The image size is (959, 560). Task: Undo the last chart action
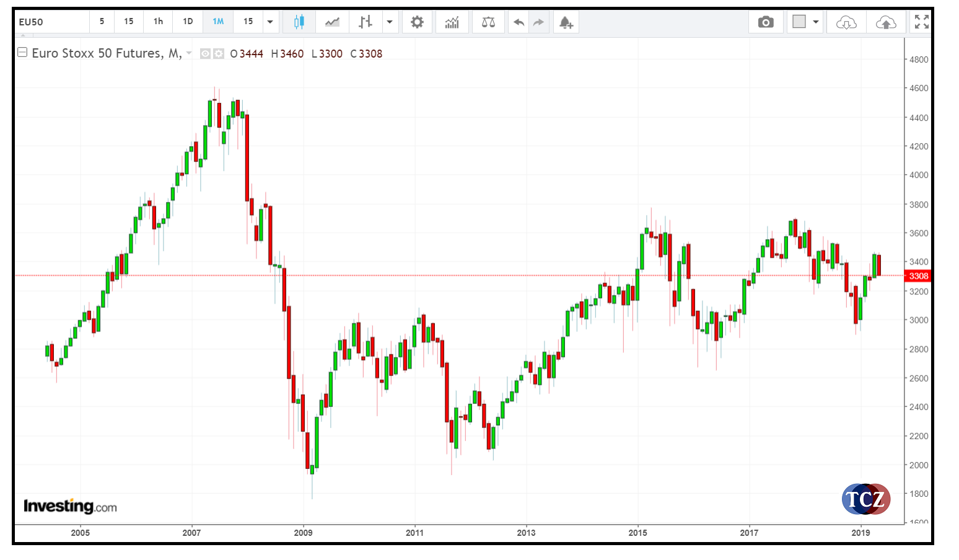519,22
